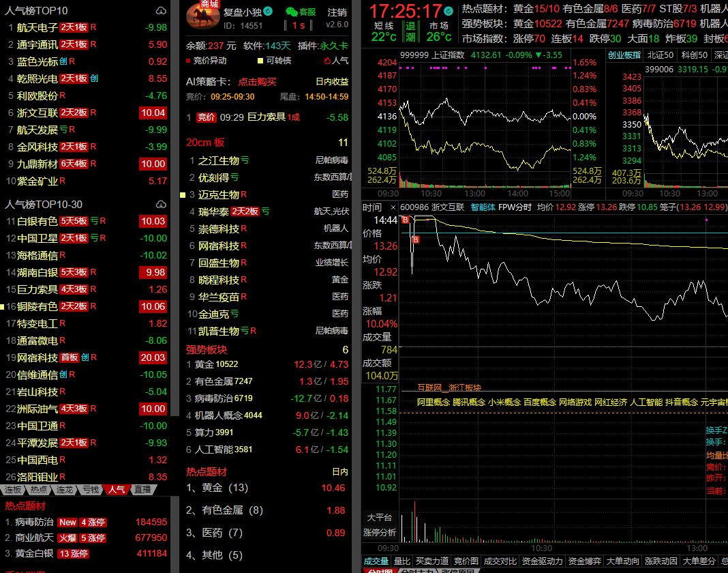Toggle the 1 s refresh interval control
Image resolution: width=728 pixels, height=573 pixels.
(298, 25)
